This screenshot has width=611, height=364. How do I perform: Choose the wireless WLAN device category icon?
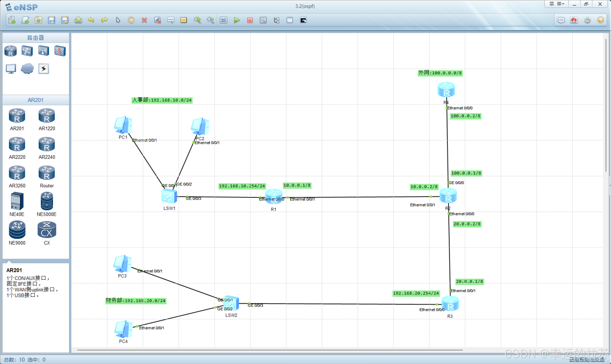pos(43,51)
